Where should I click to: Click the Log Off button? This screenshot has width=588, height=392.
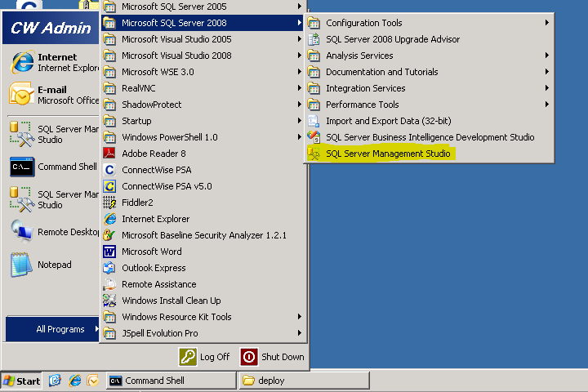(x=205, y=357)
